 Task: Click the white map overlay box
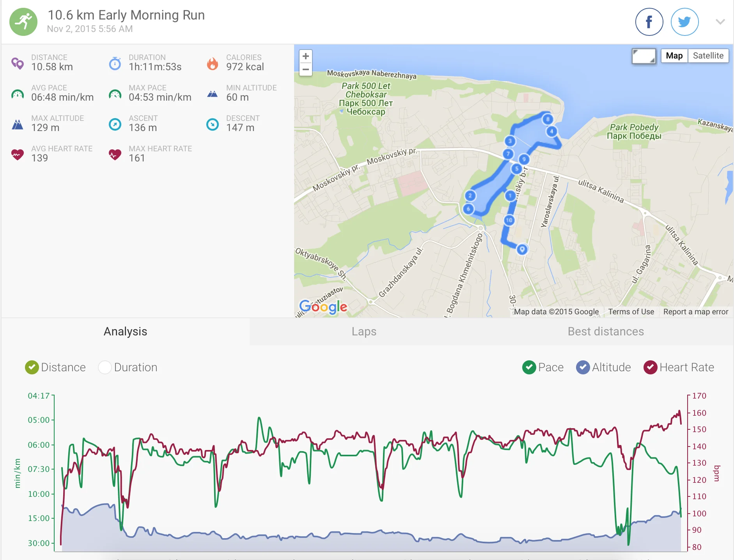[x=644, y=56]
